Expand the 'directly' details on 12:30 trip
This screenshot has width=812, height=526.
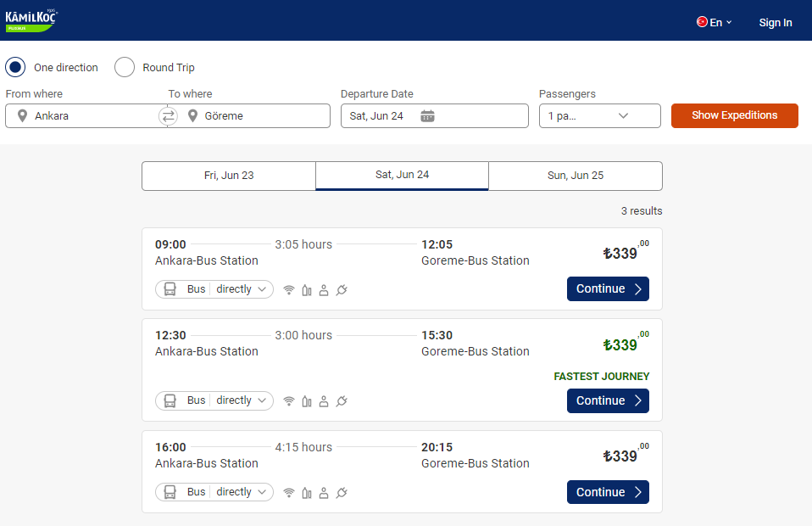[242, 400]
